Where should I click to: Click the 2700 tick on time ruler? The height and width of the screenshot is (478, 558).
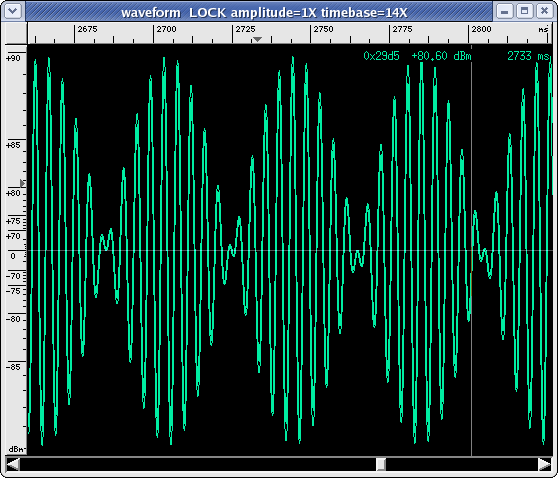(153, 34)
